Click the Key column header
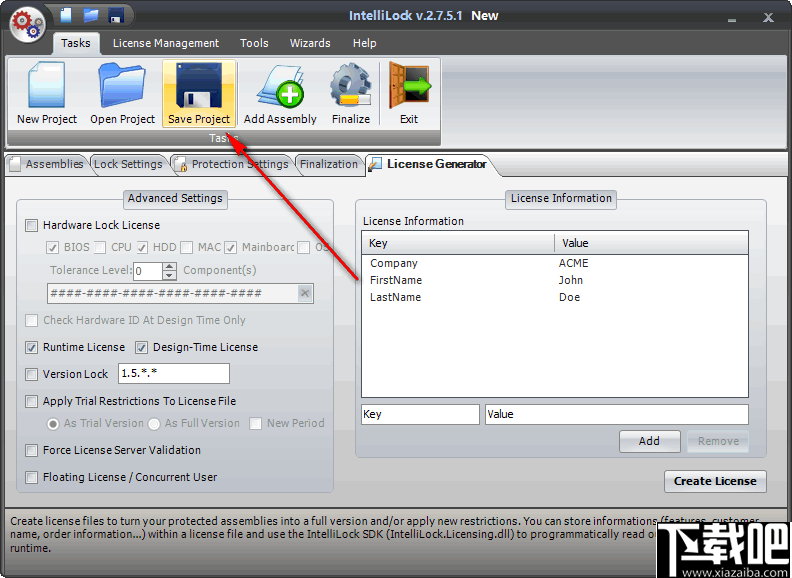 pyautogui.click(x=458, y=243)
